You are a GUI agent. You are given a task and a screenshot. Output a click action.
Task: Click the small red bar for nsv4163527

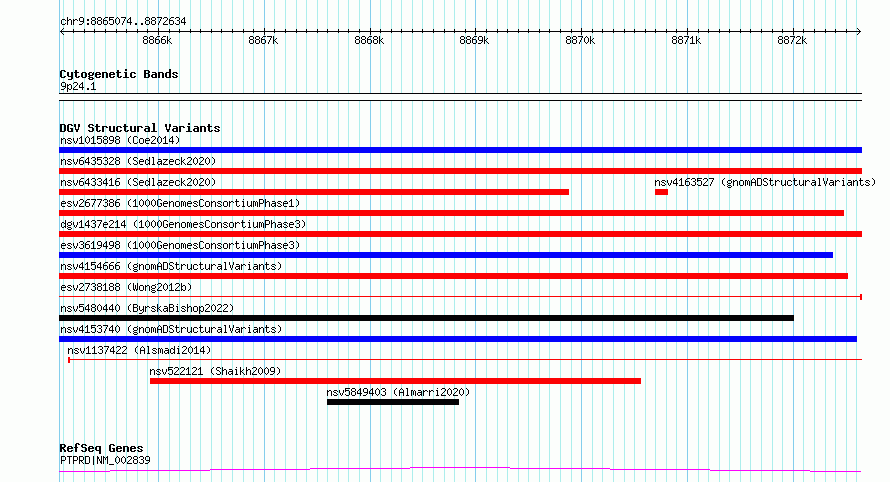[x=661, y=192]
